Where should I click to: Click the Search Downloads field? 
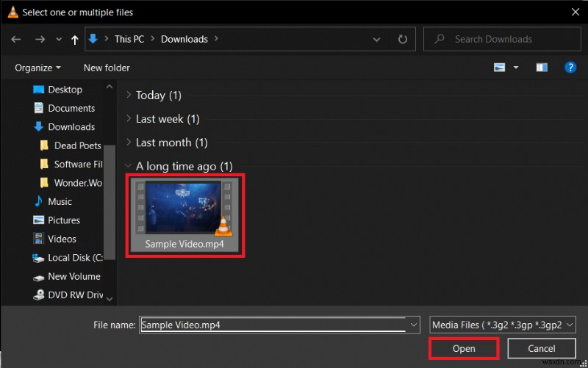[x=502, y=39]
